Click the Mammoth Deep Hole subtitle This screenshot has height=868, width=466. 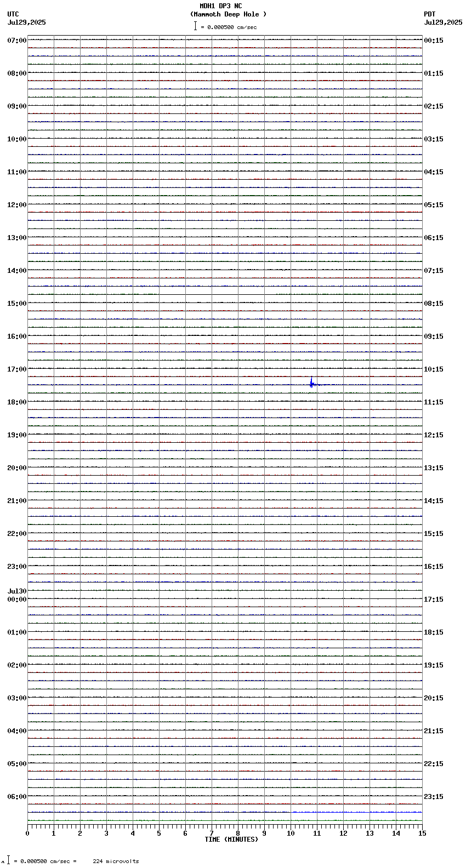click(x=228, y=14)
